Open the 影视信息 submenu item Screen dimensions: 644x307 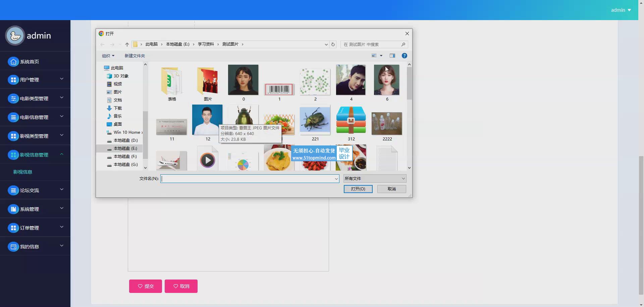(23, 172)
